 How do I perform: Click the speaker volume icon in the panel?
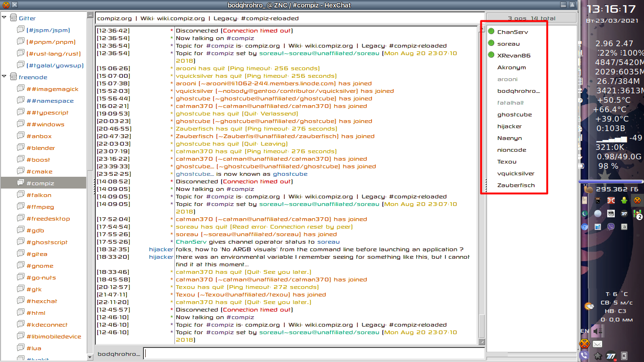[x=597, y=331]
